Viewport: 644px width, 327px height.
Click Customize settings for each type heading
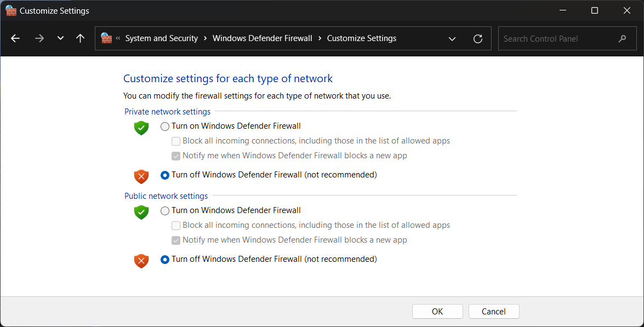point(228,78)
